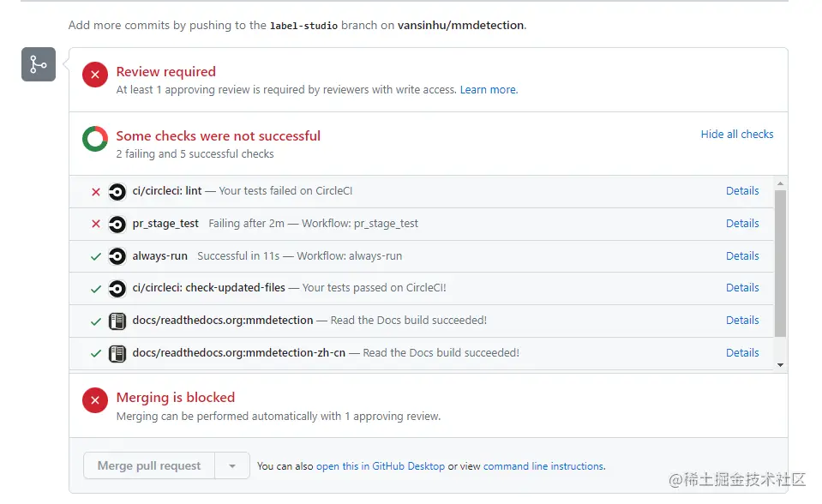Click the label-studio branch name
822x504 pixels.
click(303, 26)
